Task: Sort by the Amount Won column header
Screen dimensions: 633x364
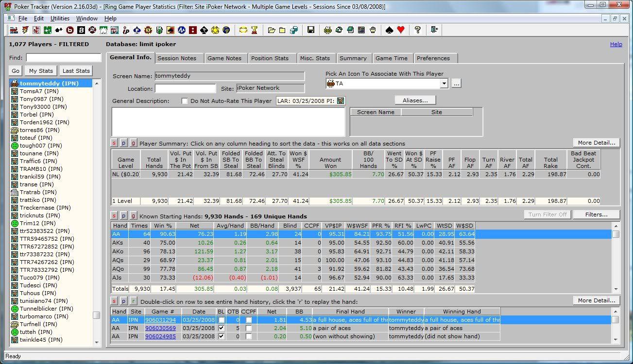Action: click(x=330, y=159)
